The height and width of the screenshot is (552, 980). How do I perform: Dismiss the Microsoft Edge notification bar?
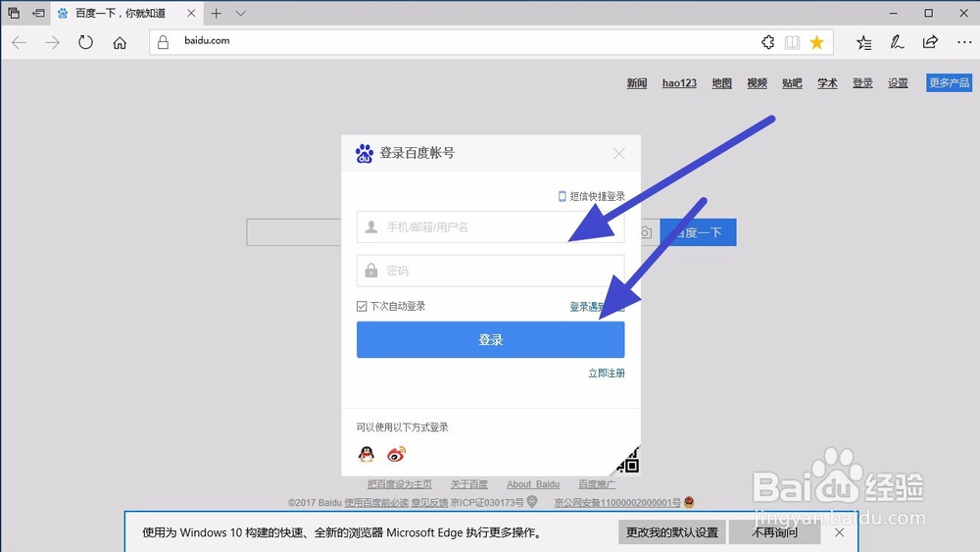pos(840,532)
